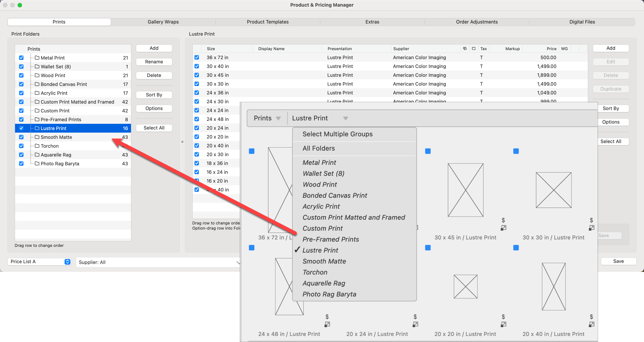Toggle the Photo Rag Baryta folder checkbox

coord(21,164)
